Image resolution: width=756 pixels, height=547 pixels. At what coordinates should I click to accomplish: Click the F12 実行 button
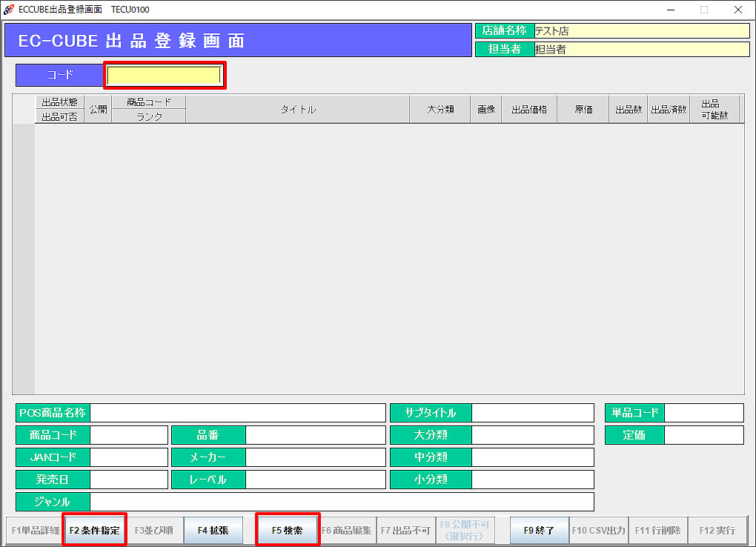click(716, 531)
